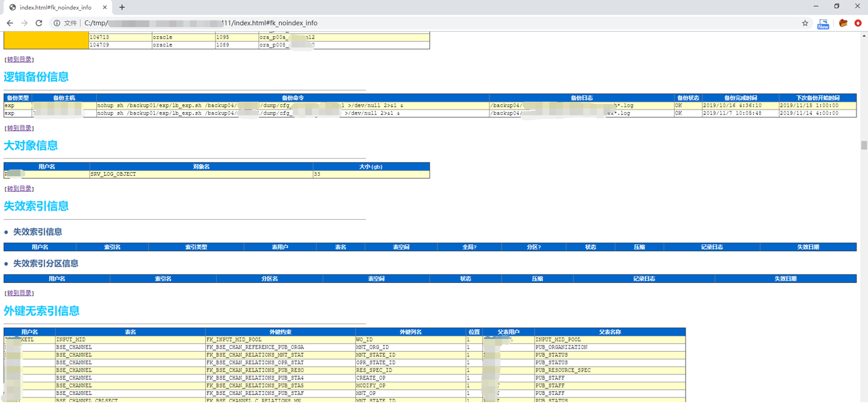
Task: Open a new browser tab
Action: [x=122, y=7]
